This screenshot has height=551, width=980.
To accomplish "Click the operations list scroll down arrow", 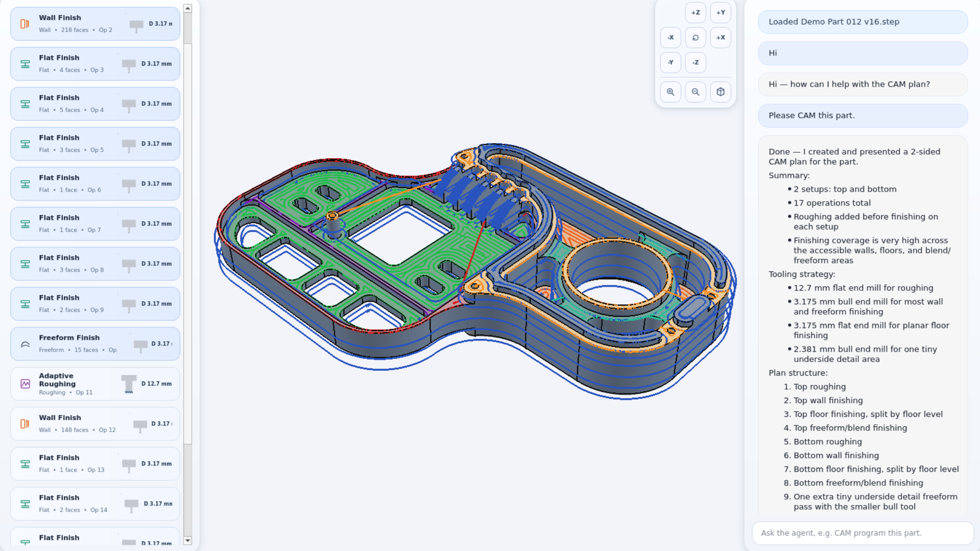I will (x=188, y=540).
